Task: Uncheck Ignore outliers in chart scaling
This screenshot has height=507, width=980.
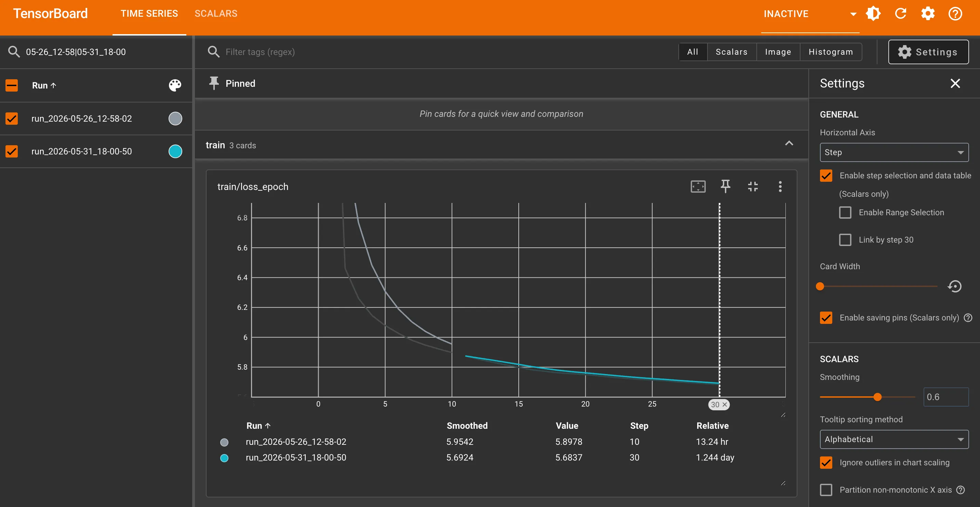Action: [x=826, y=463]
